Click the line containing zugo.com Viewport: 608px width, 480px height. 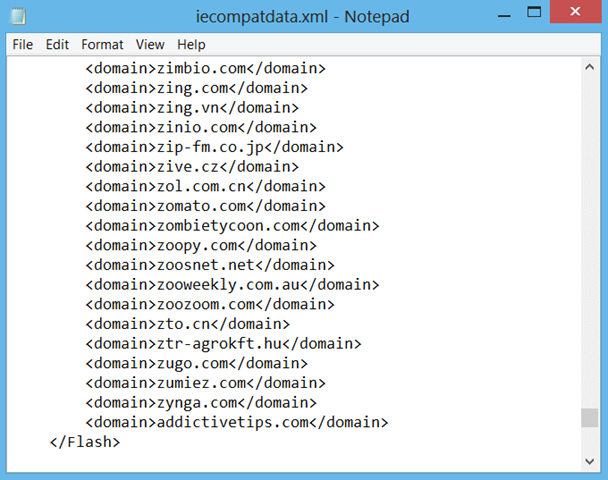tap(197, 363)
